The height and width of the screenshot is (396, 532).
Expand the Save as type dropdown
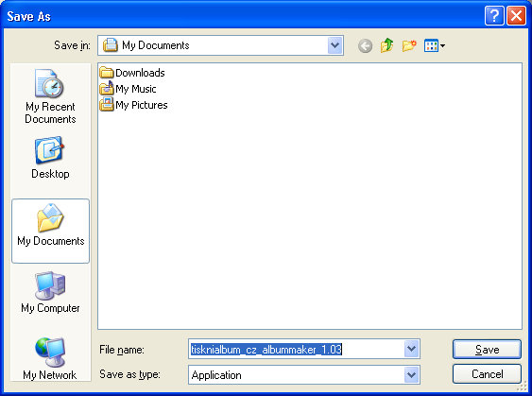coord(412,374)
